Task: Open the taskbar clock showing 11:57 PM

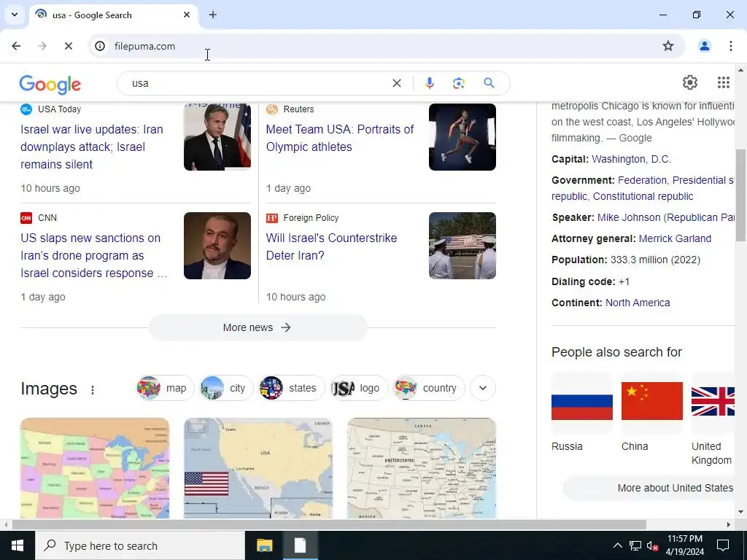Action: [x=684, y=545]
